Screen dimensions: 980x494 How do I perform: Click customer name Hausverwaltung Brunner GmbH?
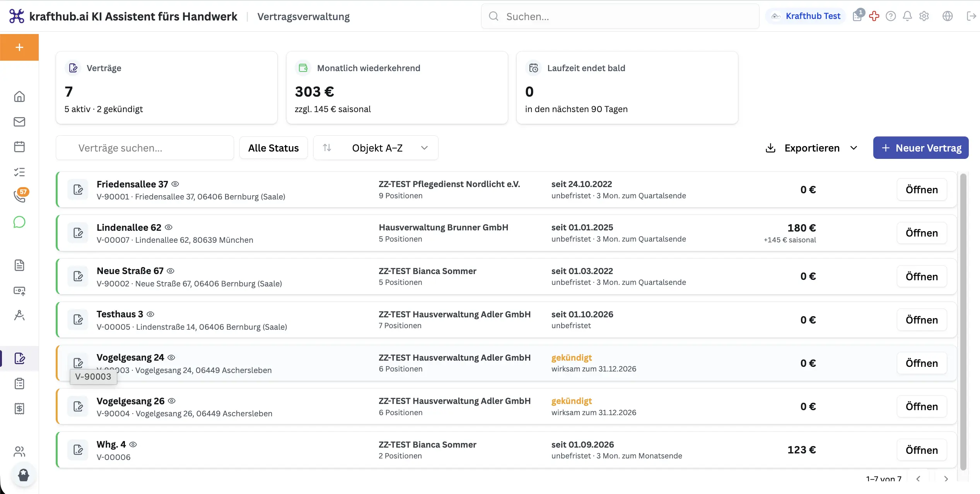[444, 227]
